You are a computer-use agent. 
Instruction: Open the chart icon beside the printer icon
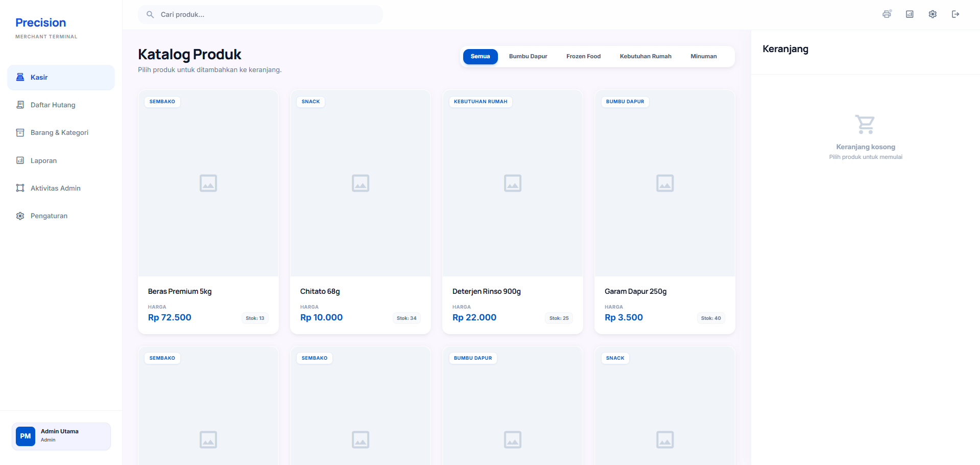pos(910,14)
